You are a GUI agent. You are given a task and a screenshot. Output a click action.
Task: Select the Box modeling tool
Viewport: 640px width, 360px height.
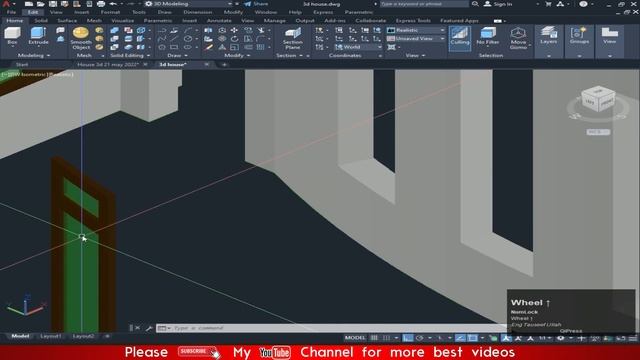tap(12, 36)
